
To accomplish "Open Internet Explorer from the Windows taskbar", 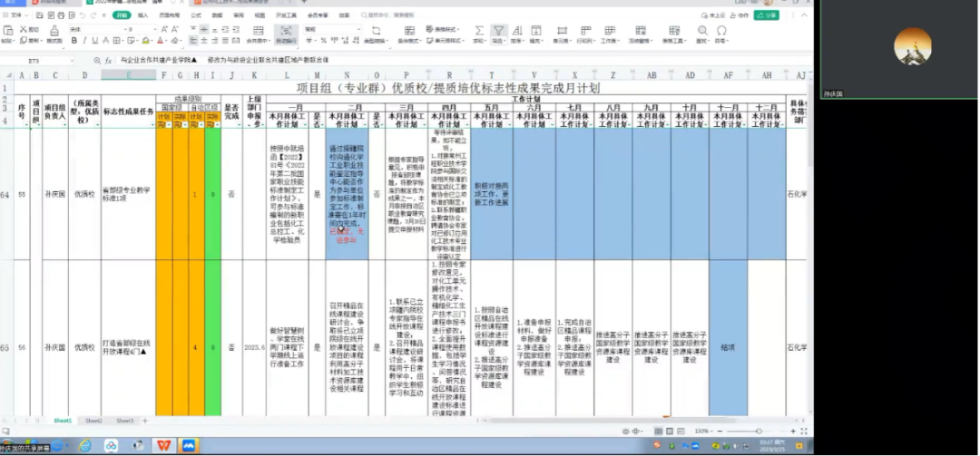I will pyautogui.click(x=84, y=445).
